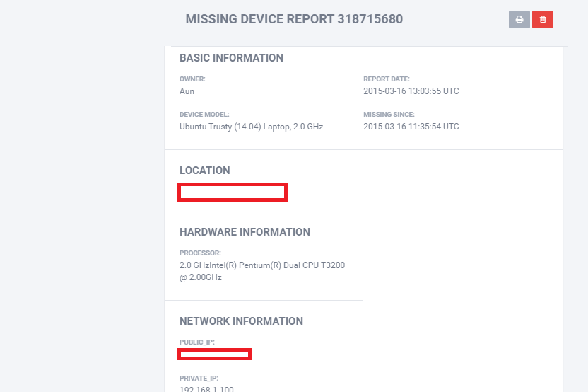Click the redacted location box

point(233,192)
